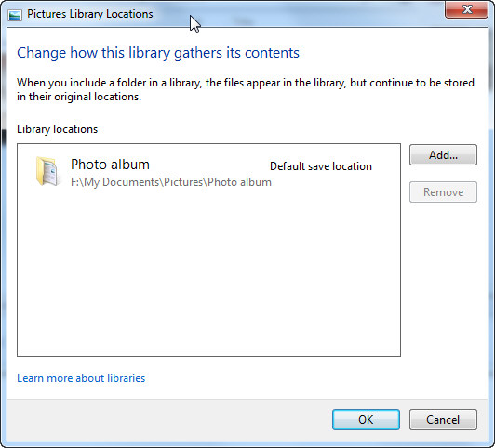495x448 pixels.
Task: Click the F:\My Documents\Pictures\Photo album path text
Action: [x=171, y=182]
